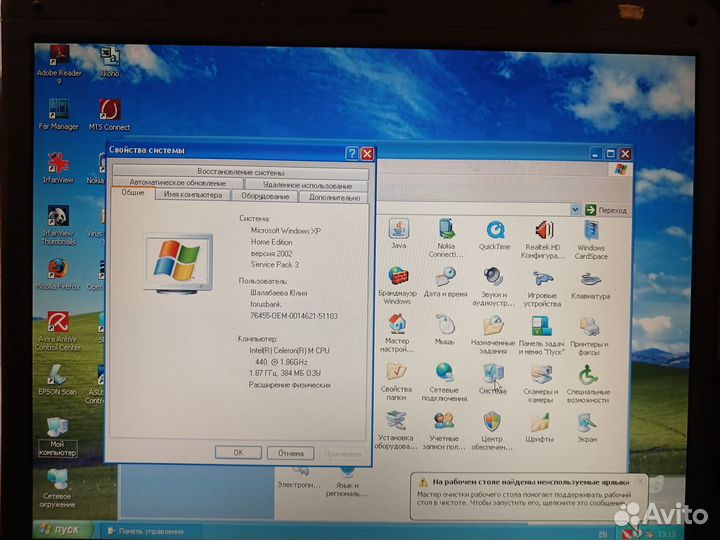Viewport: 720px width, 540px height.
Task: Click the system tray clock
Action: (x=667, y=534)
